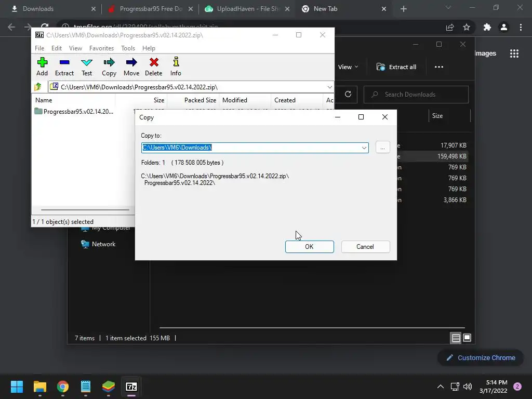
Task: Run the Test tool in 7-Zip
Action: point(87,67)
